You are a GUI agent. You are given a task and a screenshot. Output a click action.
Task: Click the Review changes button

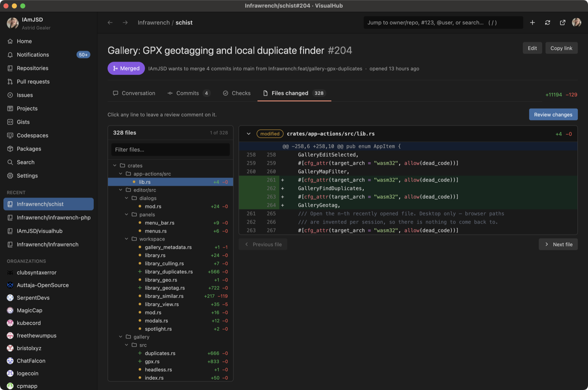(553, 114)
